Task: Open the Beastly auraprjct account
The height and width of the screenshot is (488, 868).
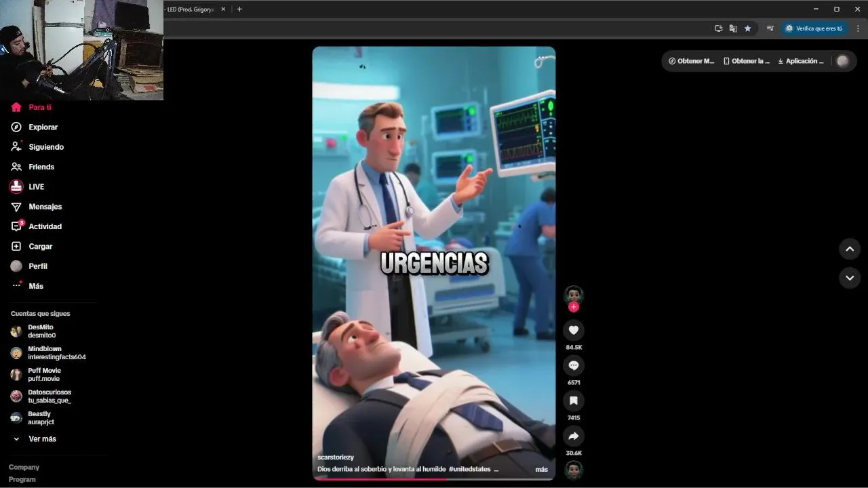Action: [33, 418]
